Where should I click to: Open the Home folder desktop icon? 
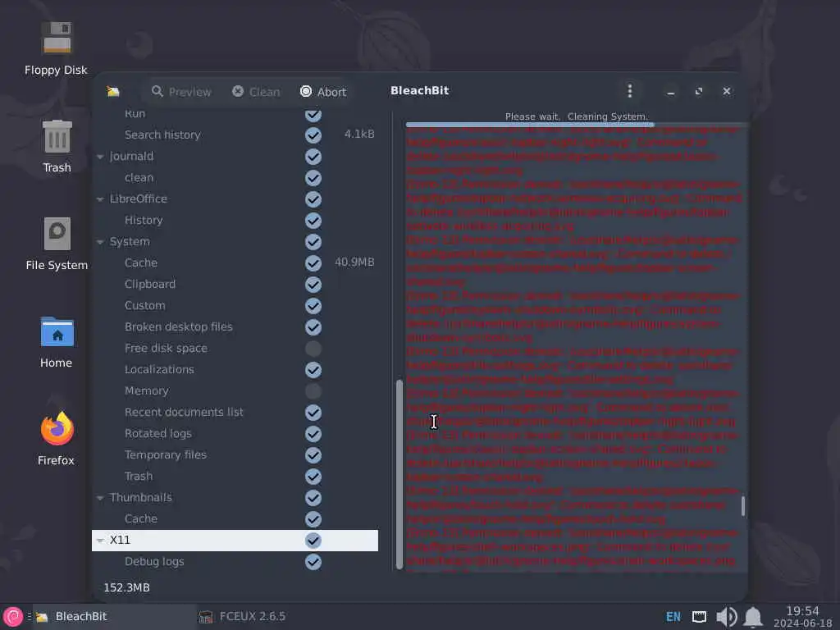click(x=57, y=342)
